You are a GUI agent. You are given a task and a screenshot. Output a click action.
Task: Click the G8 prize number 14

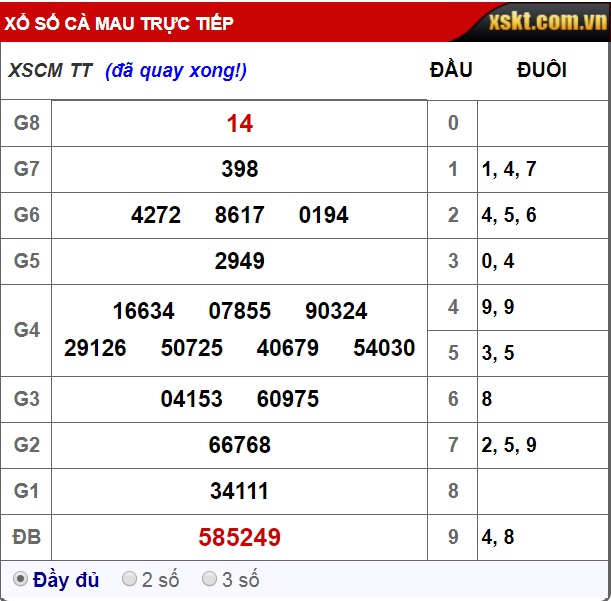(239, 124)
